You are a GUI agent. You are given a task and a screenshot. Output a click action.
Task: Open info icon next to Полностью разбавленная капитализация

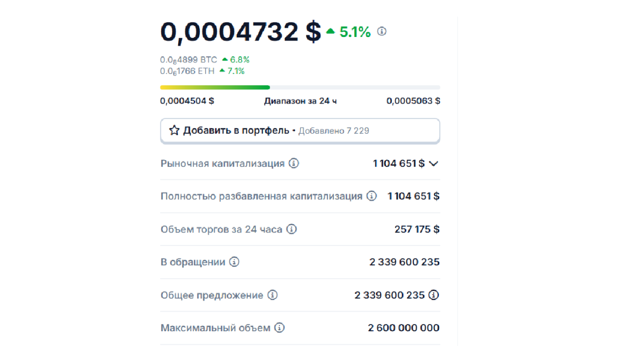371,196
